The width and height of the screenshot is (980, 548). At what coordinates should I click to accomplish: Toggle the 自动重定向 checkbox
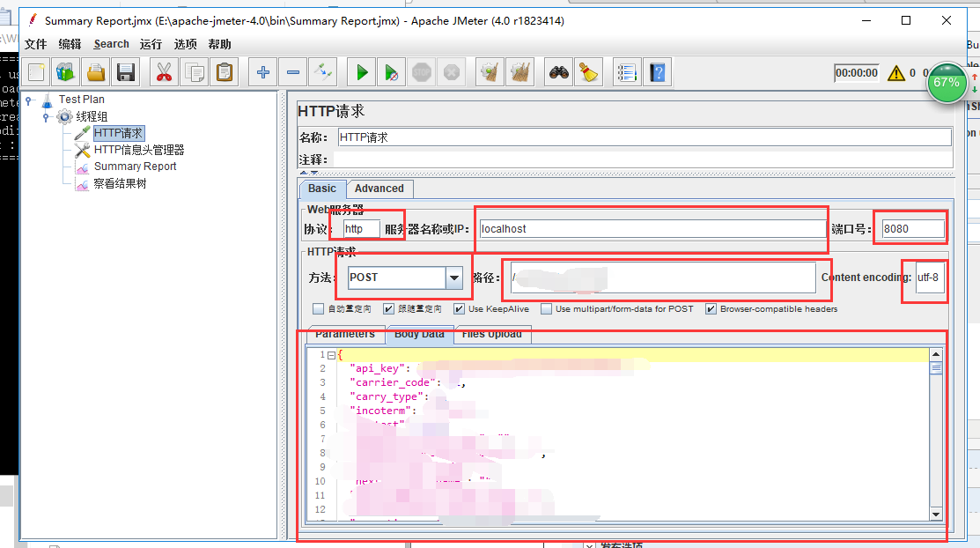318,309
